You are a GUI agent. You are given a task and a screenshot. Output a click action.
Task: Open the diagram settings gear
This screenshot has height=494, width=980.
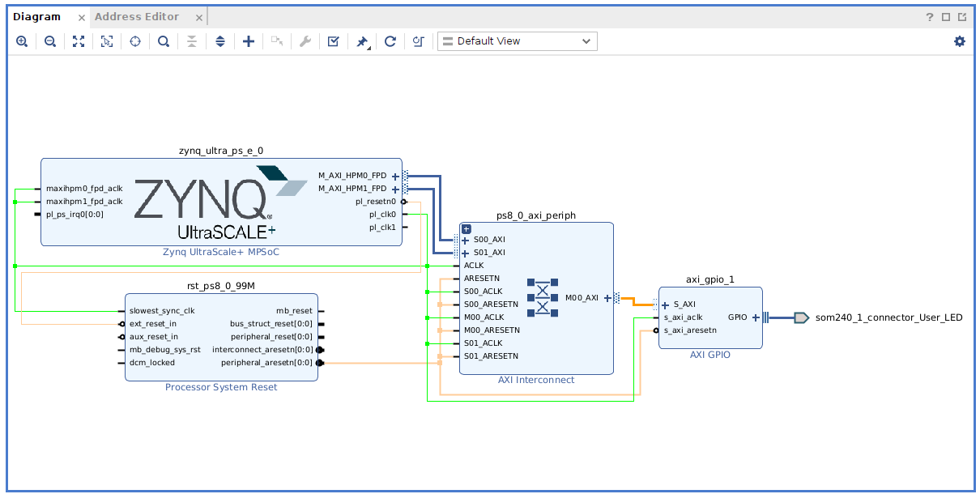click(x=960, y=41)
